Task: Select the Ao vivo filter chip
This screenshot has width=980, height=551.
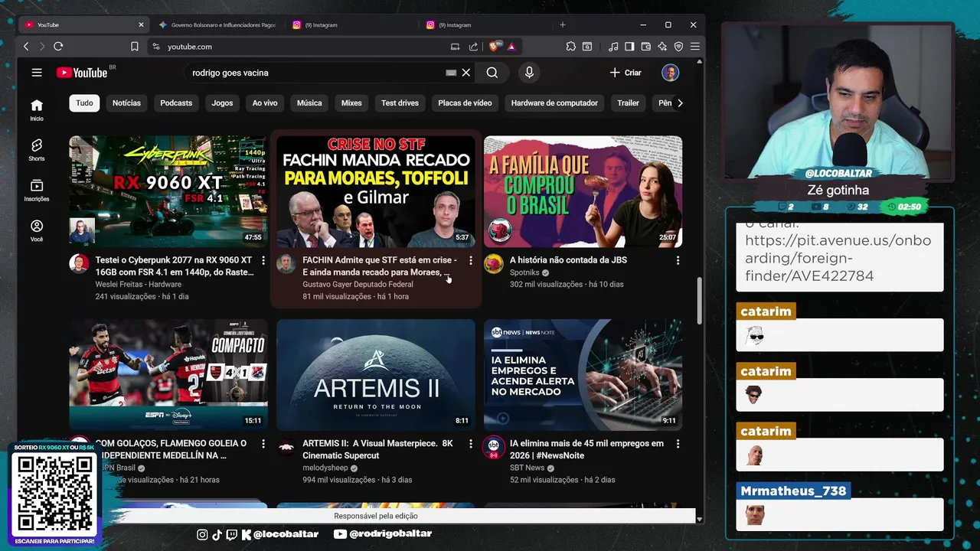Action: 265,103
